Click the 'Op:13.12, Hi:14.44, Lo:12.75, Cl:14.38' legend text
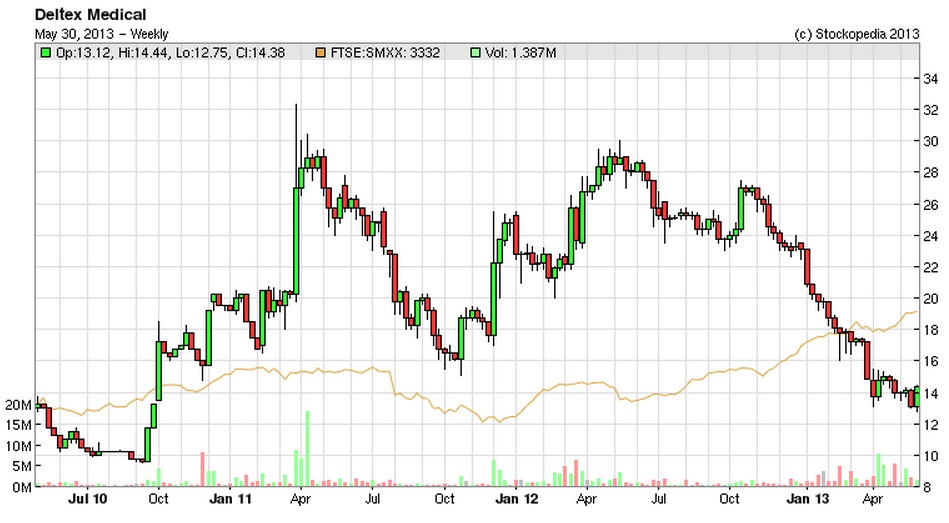Image resolution: width=949 pixels, height=523 pixels. (x=171, y=53)
